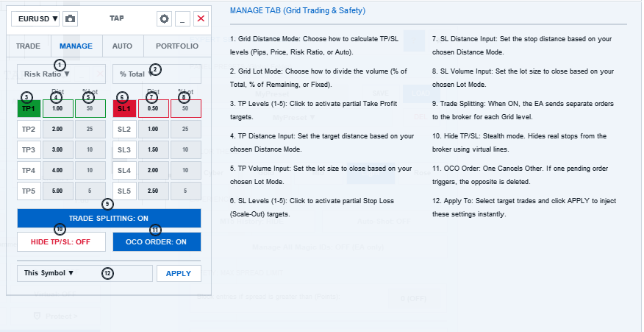644x332 pixels.
Task: Go to the PORTFOLIO tab
Action: (177, 46)
